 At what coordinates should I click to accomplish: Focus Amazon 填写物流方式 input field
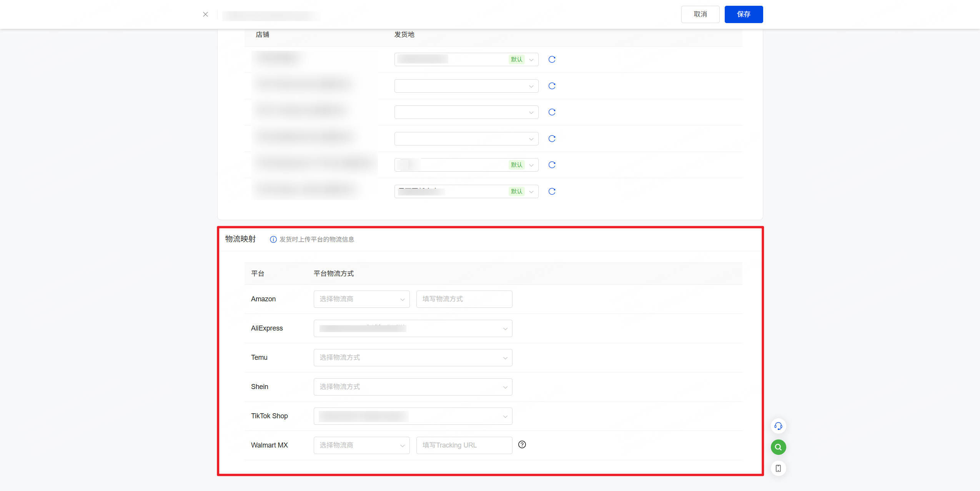coord(464,299)
